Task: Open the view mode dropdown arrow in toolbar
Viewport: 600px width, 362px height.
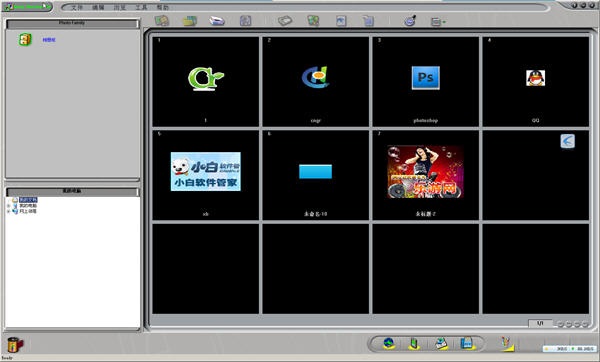Action: tap(444, 22)
